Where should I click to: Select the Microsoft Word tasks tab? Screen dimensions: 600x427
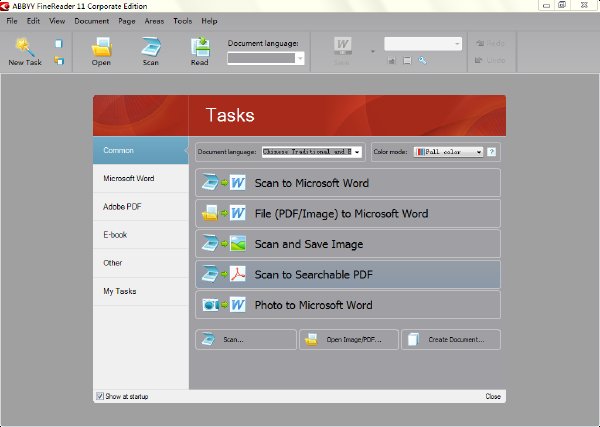(140, 178)
